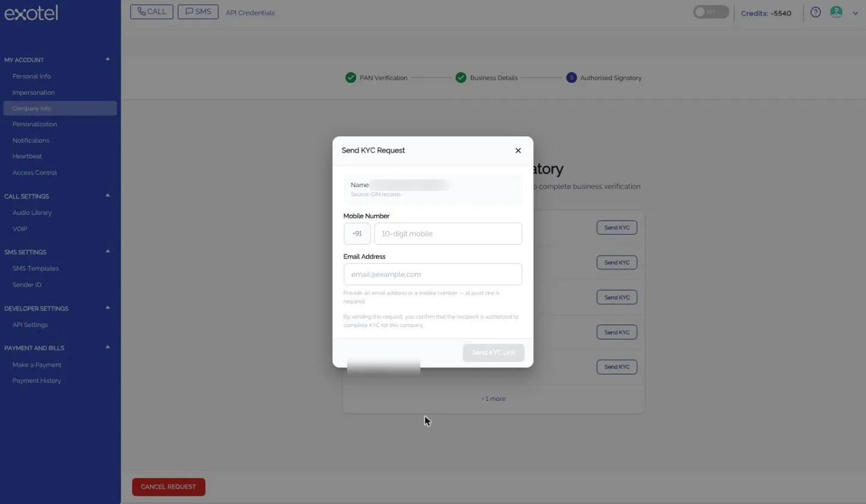The width and height of the screenshot is (866, 504).
Task: Open Audio Library
Action: tap(32, 212)
